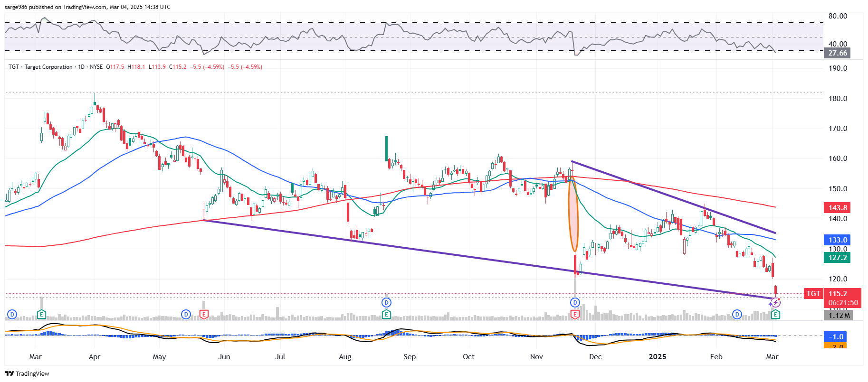Click the red TGT current price label

813,293
